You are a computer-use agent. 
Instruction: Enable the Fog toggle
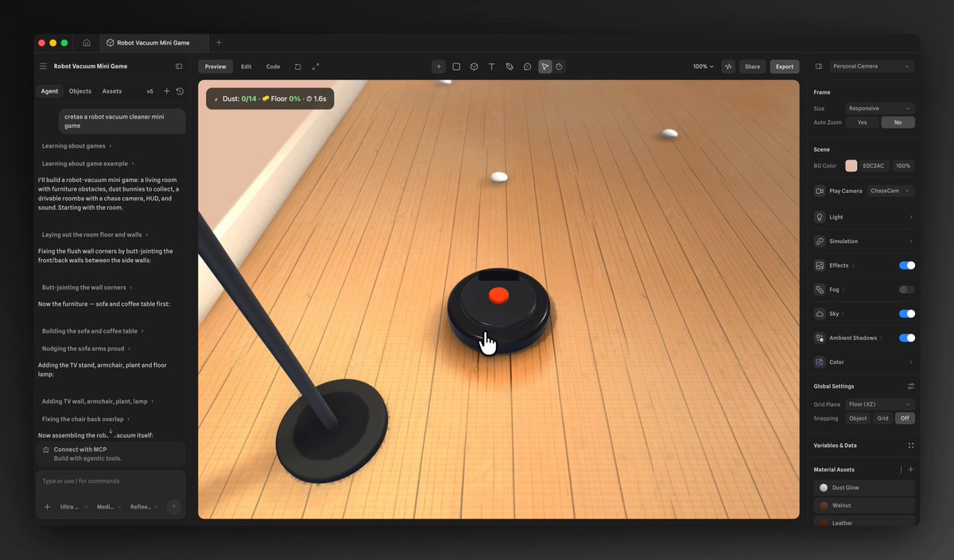(x=907, y=290)
